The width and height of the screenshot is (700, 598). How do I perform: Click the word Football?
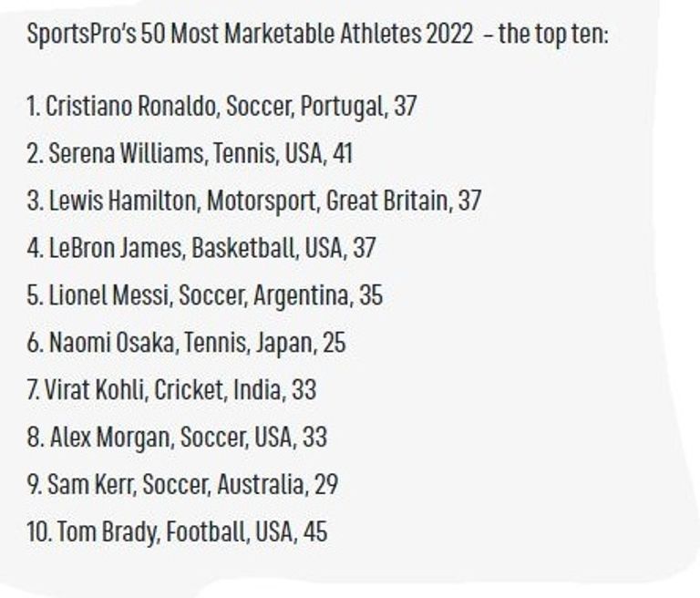[202, 532]
